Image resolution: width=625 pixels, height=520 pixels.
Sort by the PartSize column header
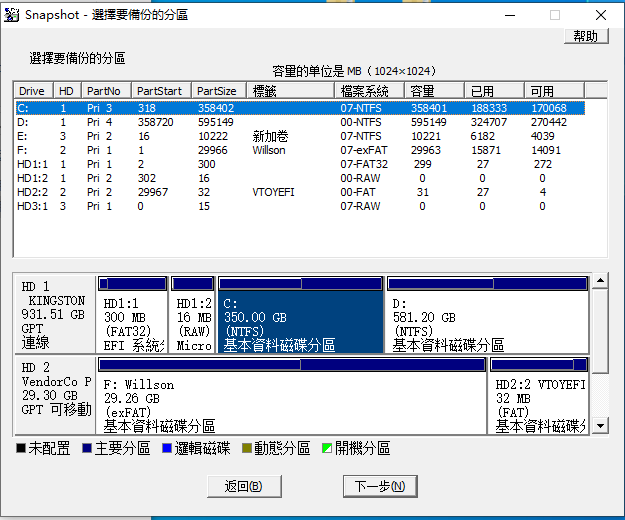[216, 91]
